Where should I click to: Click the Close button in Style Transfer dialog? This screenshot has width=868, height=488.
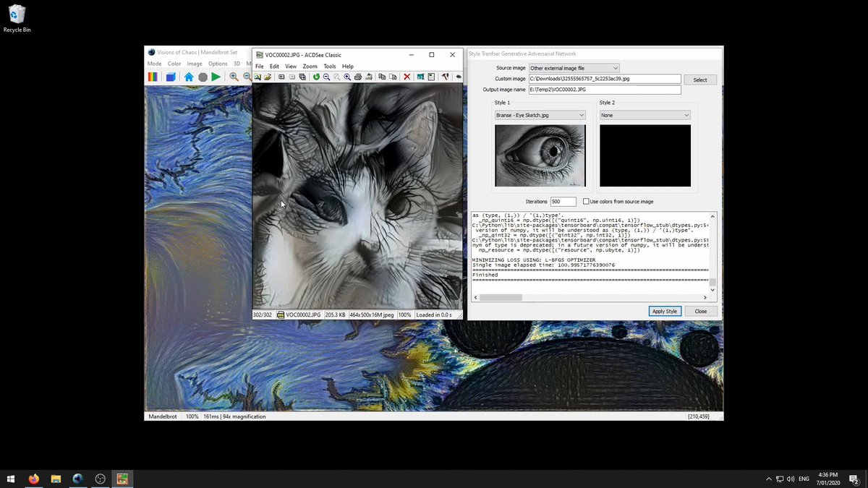click(x=701, y=311)
